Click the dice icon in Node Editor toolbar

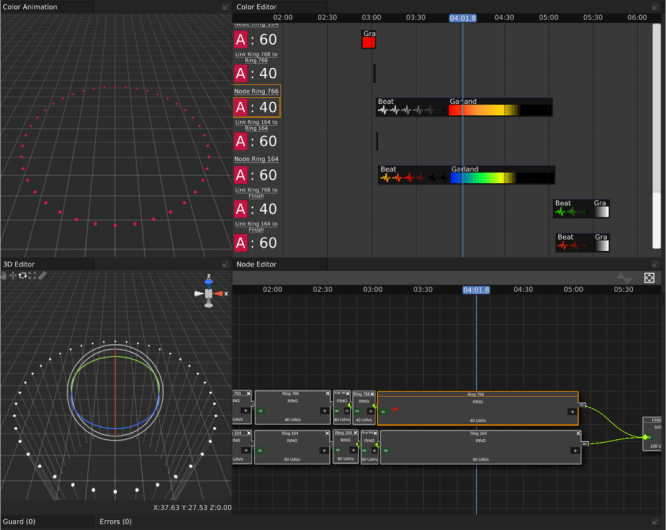(649, 277)
